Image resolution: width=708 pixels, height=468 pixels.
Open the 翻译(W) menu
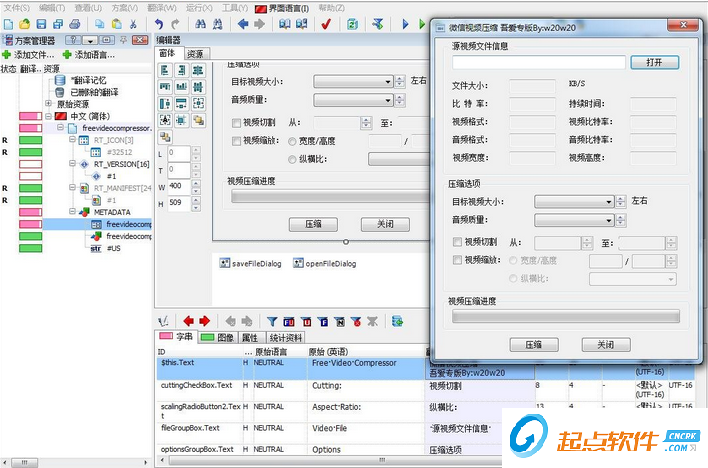[x=162, y=7]
